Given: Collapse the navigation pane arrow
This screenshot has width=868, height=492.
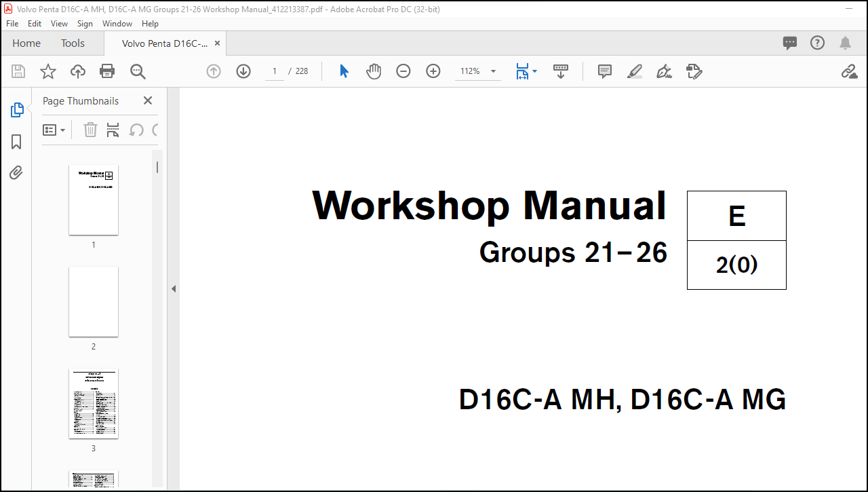Looking at the screenshot, I should tap(174, 289).
